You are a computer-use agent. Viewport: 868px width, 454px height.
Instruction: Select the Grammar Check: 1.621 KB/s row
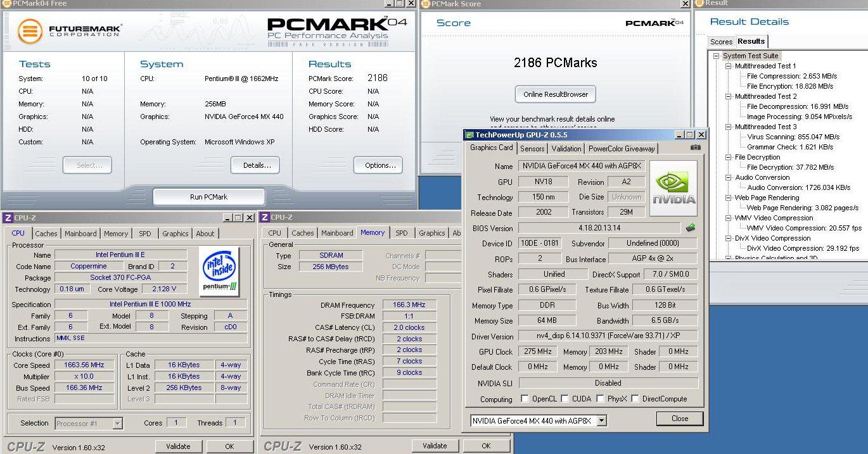tap(789, 147)
